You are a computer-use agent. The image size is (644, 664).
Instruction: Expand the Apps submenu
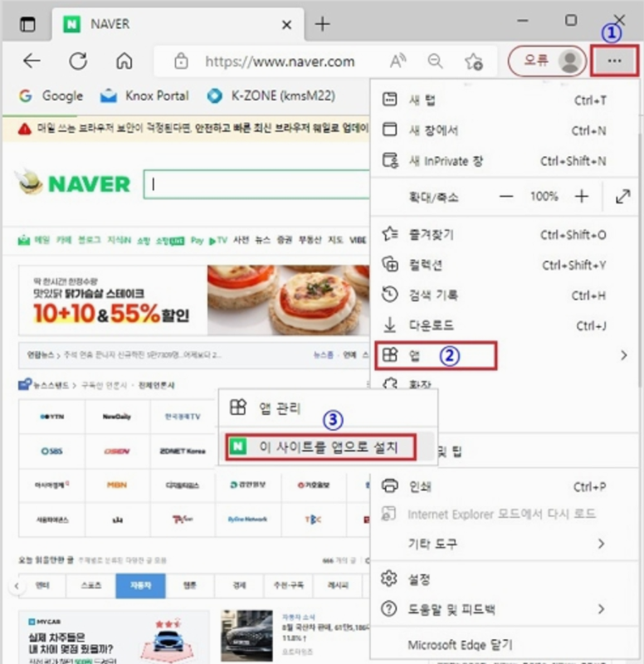pos(504,355)
